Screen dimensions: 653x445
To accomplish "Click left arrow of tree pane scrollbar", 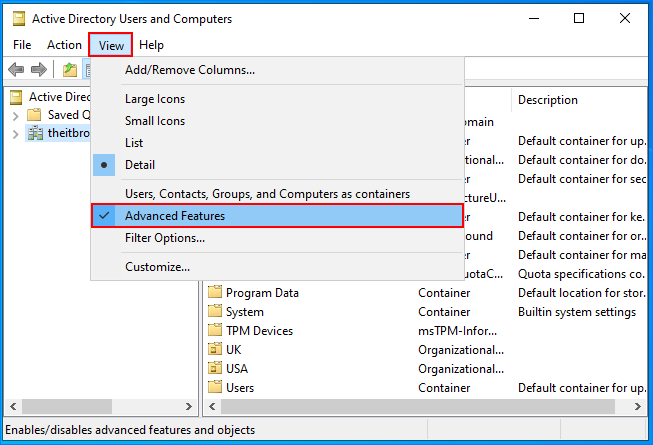I will (13, 406).
